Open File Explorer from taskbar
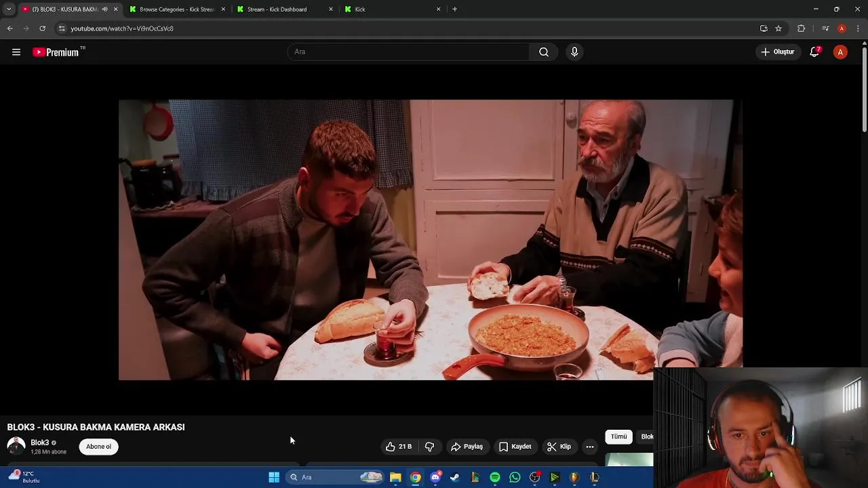Viewport: 868px width, 488px height. click(395, 477)
